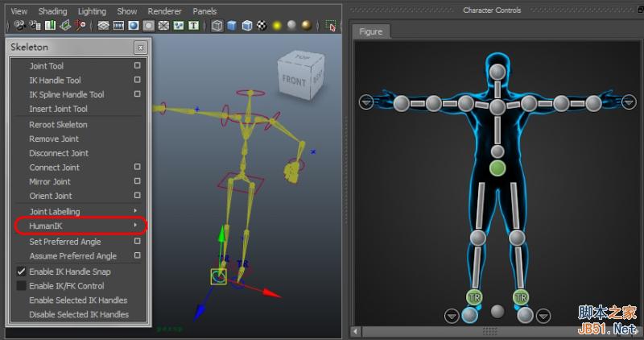The height and width of the screenshot is (340, 644).
Task: Toggle Enable IK Handle Snap checkbox
Action: click(x=22, y=272)
